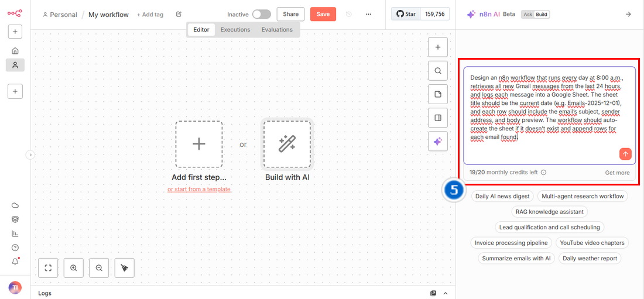The height and width of the screenshot is (299, 644).
Task: Switch to the Executions tab
Action: 235,29
